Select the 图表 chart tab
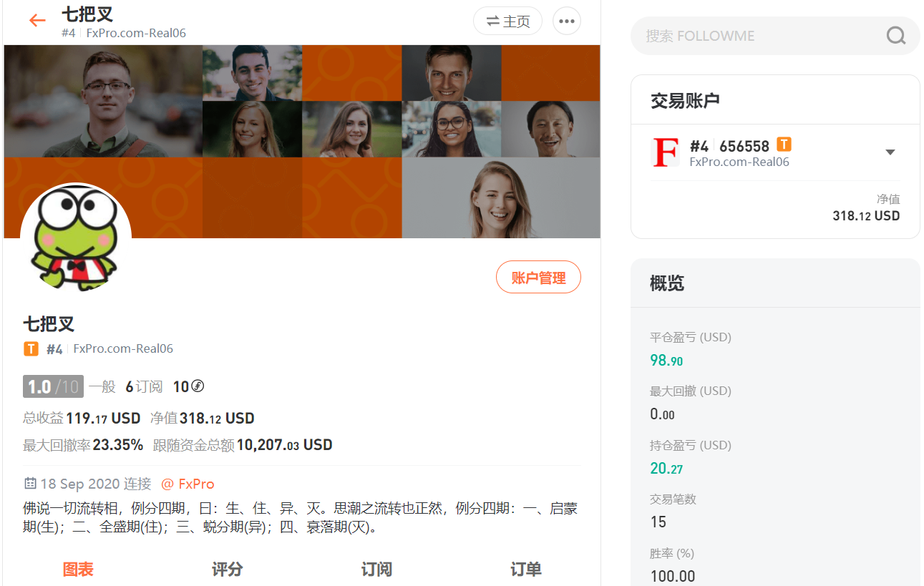Screen dimensions: 924x586 [x=78, y=570]
